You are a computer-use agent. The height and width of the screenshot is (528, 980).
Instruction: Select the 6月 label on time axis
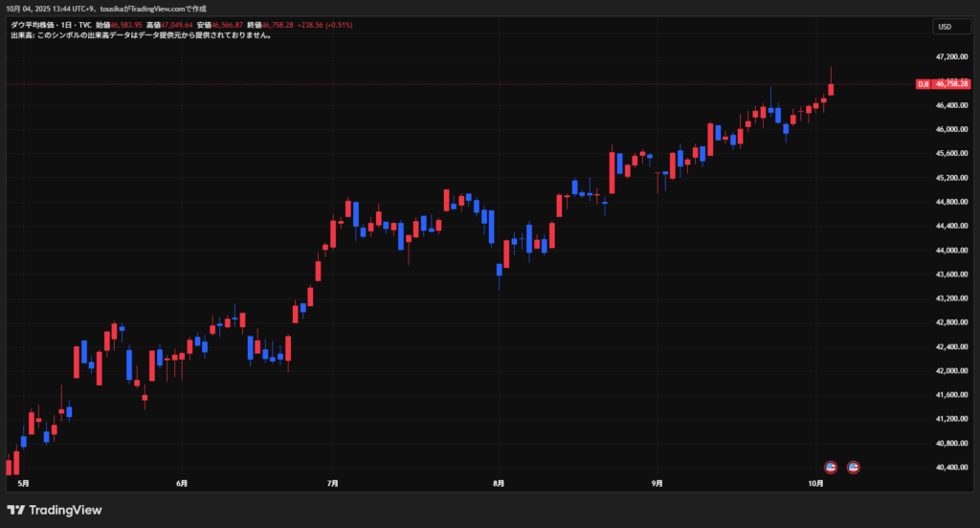point(182,485)
